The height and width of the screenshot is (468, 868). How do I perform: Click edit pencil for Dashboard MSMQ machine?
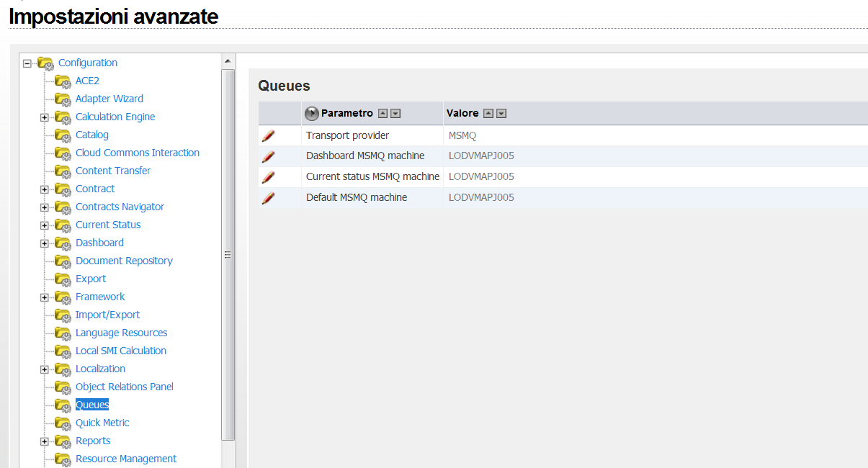click(x=268, y=156)
